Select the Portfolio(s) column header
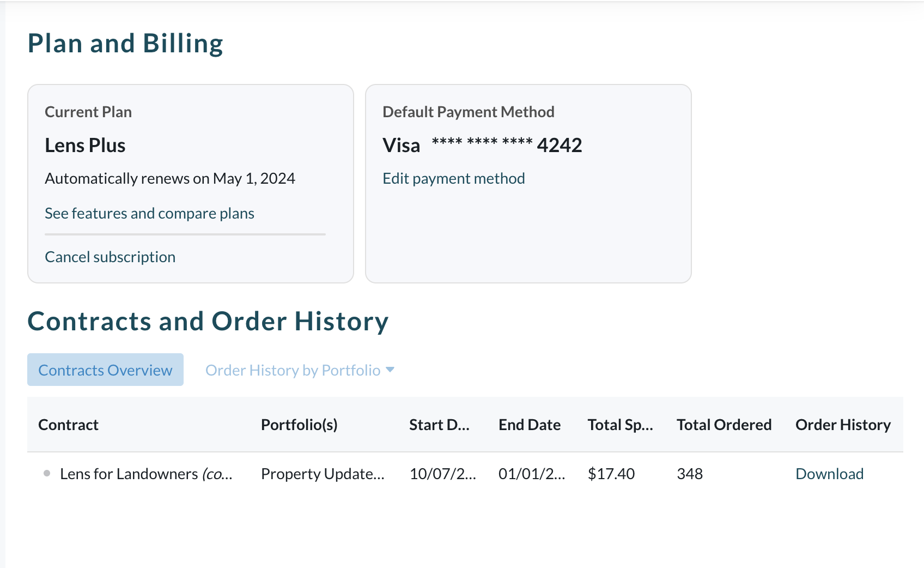Screen dimensions: 924x568 [299, 425]
